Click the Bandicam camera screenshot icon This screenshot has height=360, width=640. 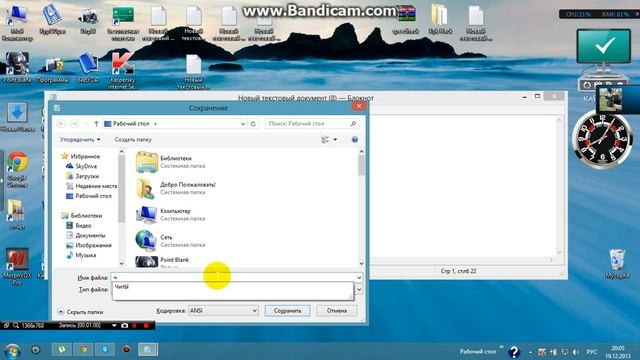pos(124,325)
